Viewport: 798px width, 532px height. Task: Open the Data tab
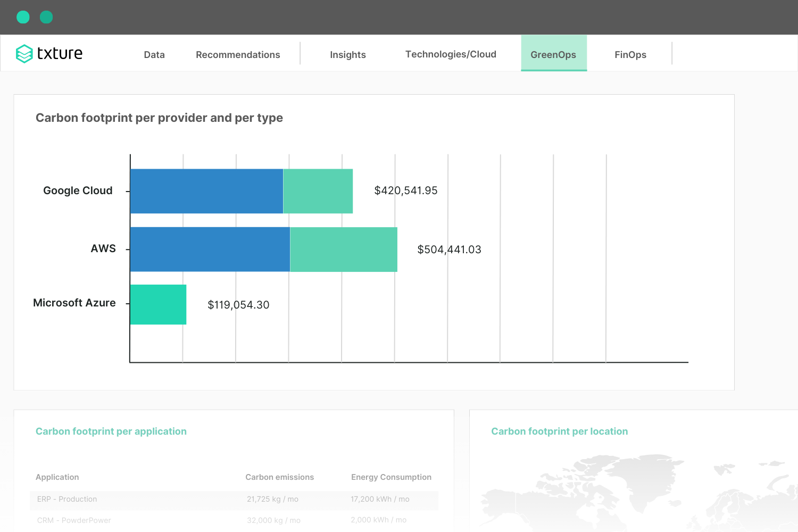154,55
